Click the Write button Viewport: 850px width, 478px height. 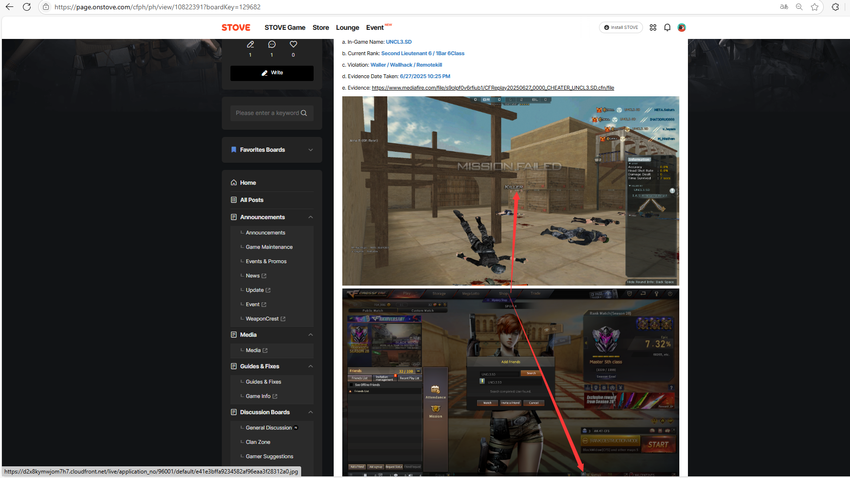pos(272,73)
